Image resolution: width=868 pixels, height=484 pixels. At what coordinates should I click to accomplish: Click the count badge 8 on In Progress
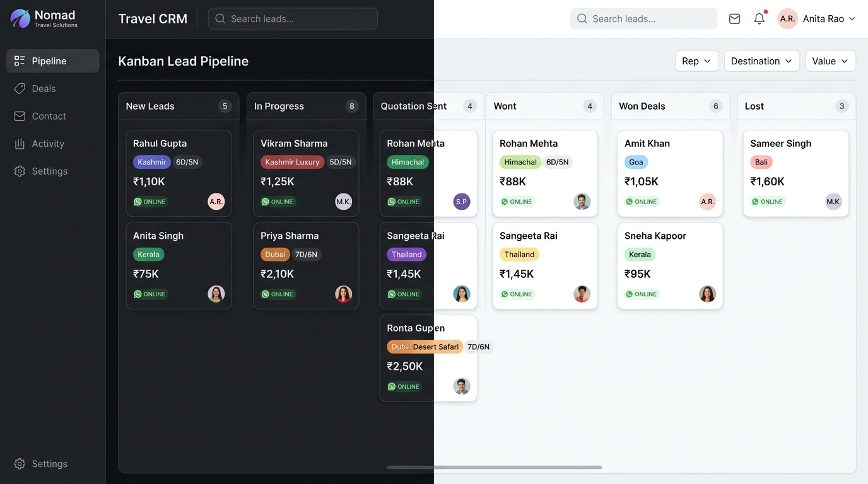[x=352, y=107]
